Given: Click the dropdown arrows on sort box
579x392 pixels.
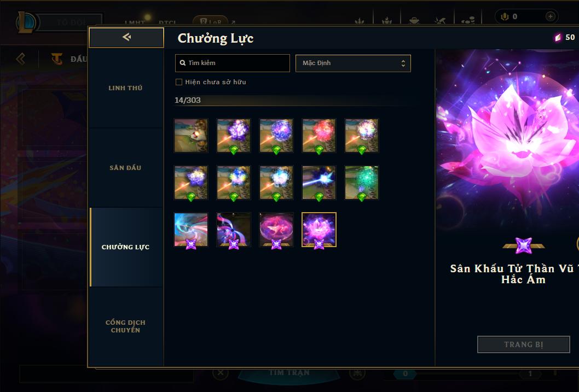Looking at the screenshot, I should 403,63.
